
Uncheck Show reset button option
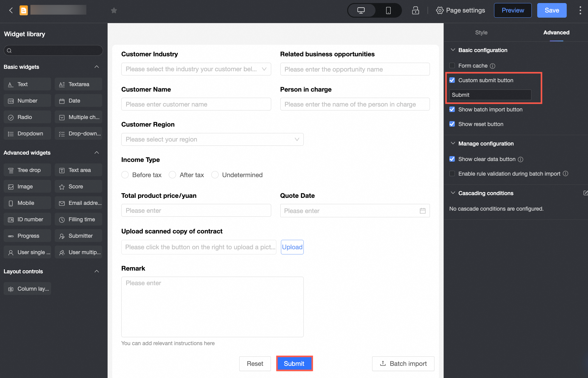click(x=452, y=124)
